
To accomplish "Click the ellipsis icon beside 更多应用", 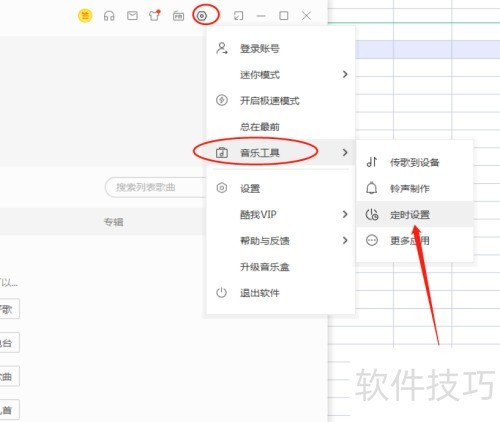I will [x=372, y=240].
